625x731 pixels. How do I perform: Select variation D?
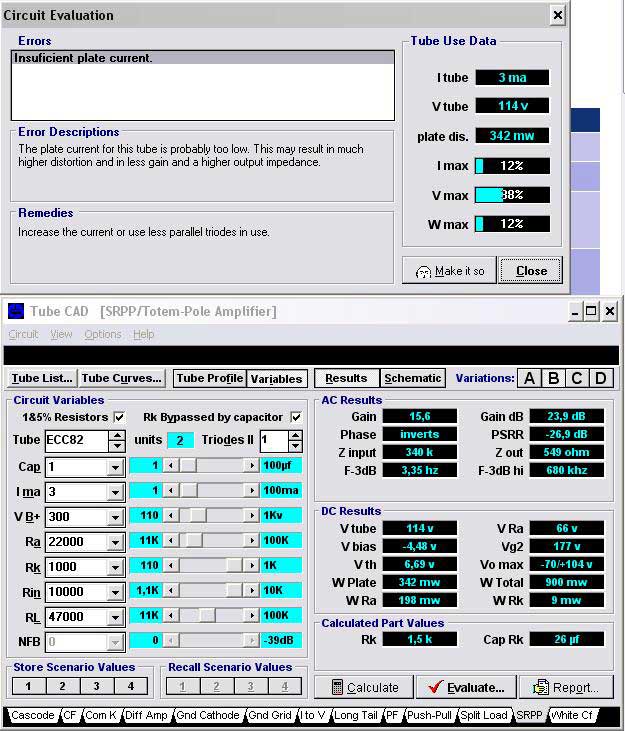pos(601,378)
